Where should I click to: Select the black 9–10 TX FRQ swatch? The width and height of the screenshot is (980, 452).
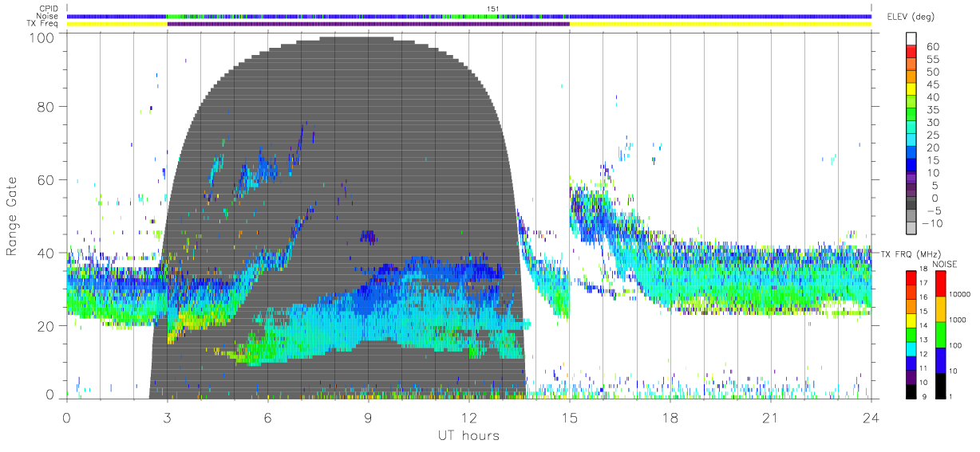tap(911, 391)
